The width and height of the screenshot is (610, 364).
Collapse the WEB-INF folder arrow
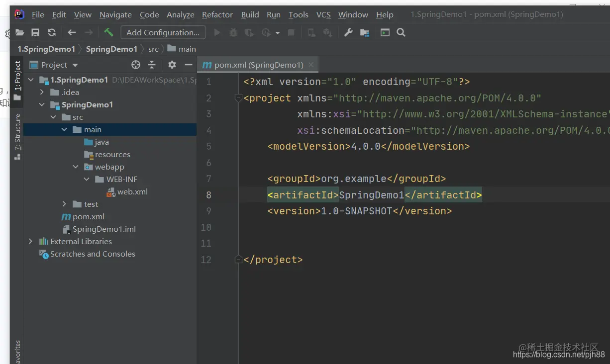click(87, 179)
